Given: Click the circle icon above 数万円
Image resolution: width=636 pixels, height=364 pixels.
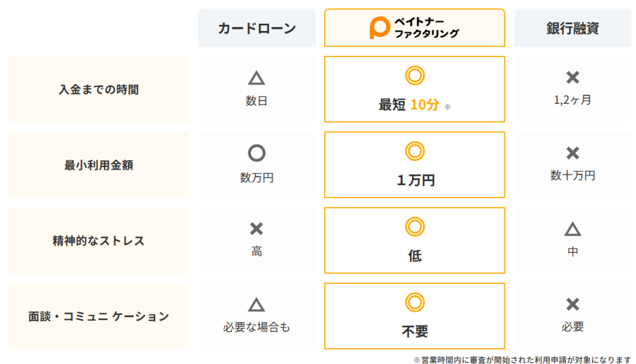Looking at the screenshot, I should point(257,153).
